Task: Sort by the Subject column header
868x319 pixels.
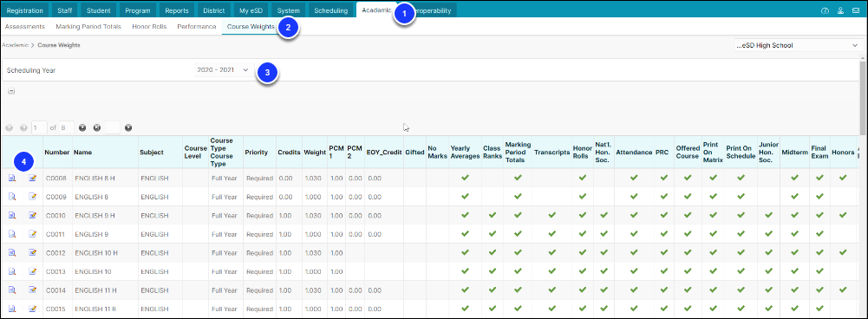Action: [152, 153]
